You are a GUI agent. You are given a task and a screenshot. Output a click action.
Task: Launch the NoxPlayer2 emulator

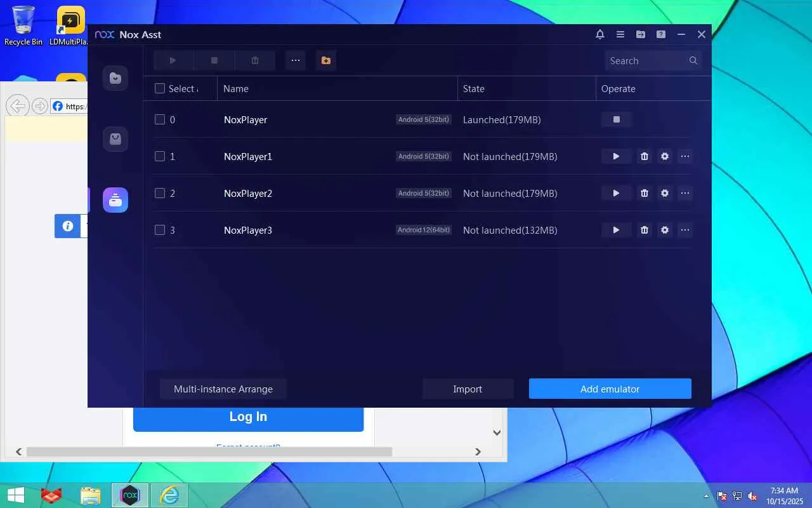point(617,193)
